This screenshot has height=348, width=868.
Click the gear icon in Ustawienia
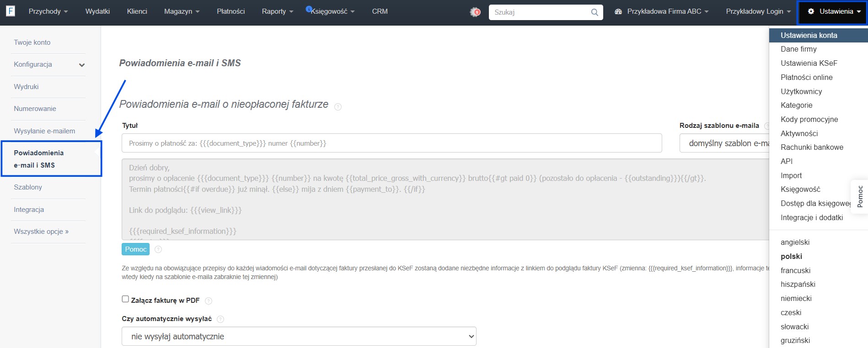[811, 11]
